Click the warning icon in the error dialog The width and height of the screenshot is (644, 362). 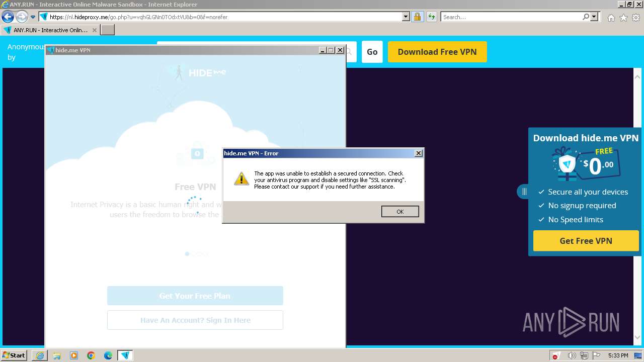click(242, 178)
